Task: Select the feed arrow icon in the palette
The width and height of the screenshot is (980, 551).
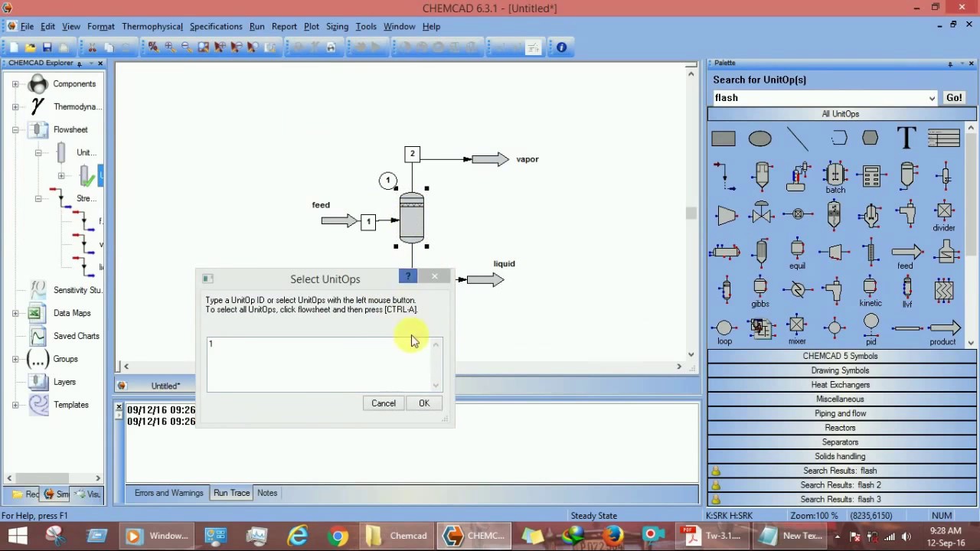Action: click(906, 256)
